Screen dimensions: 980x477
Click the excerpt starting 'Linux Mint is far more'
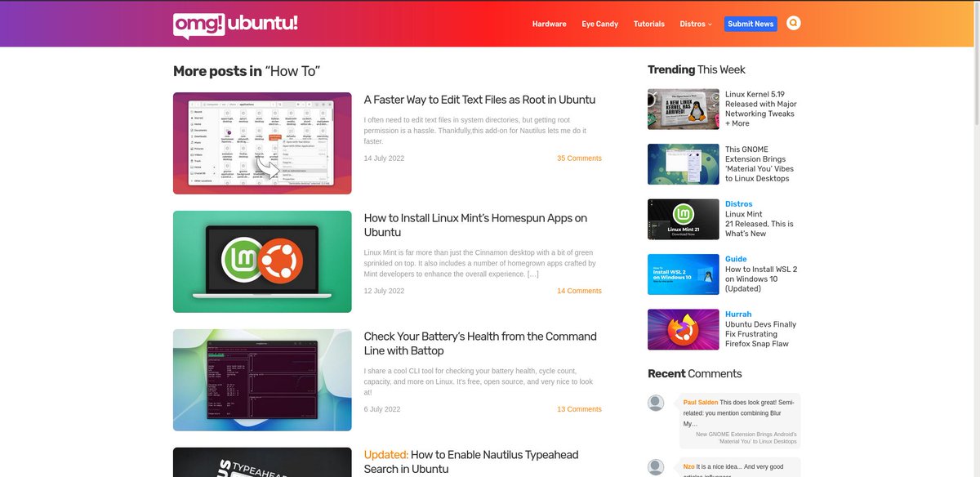coord(480,263)
